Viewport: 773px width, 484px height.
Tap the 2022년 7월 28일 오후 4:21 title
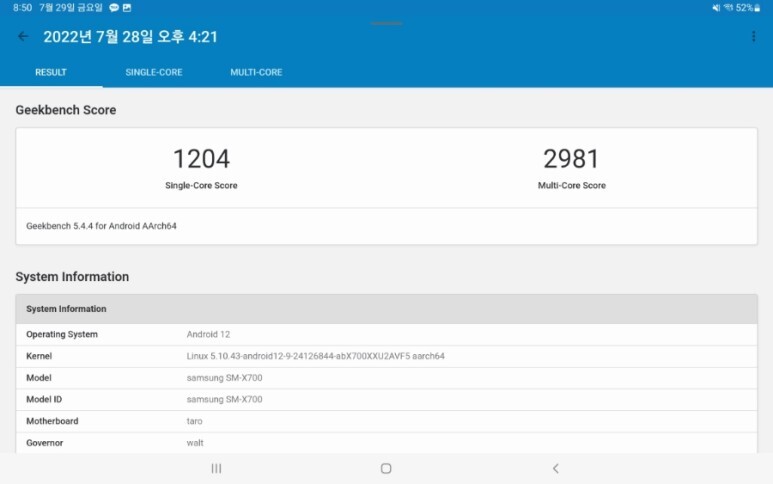[x=130, y=37]
